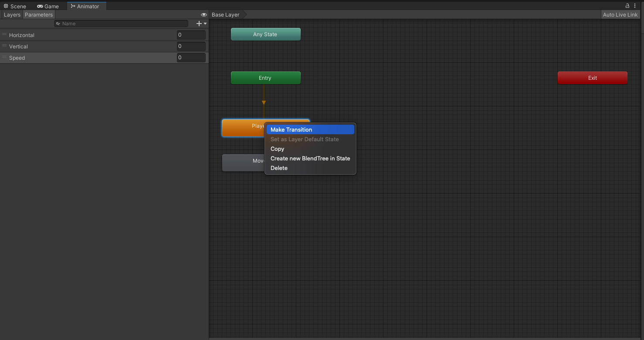Toggle the eye visibility icon in parameters panel

pos(203,15)
